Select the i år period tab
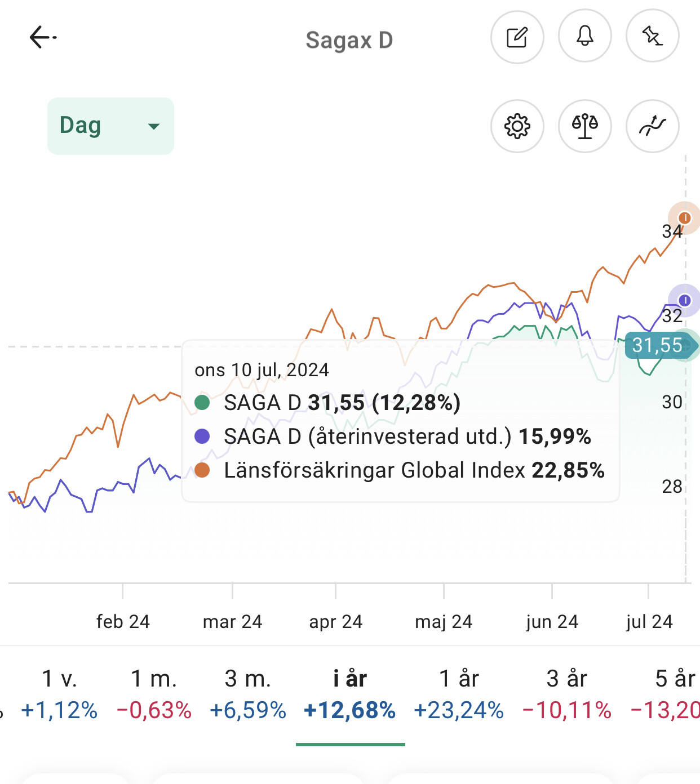 click(x=350, y=694)
